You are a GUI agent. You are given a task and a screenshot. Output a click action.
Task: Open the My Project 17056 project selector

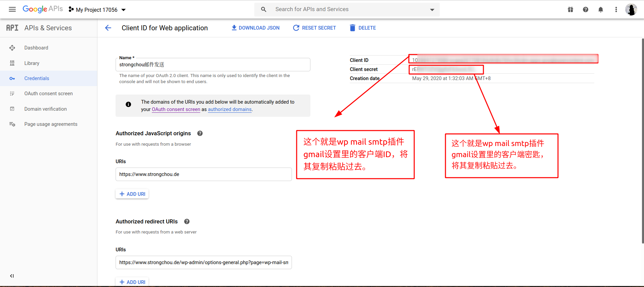coord(97,10)
